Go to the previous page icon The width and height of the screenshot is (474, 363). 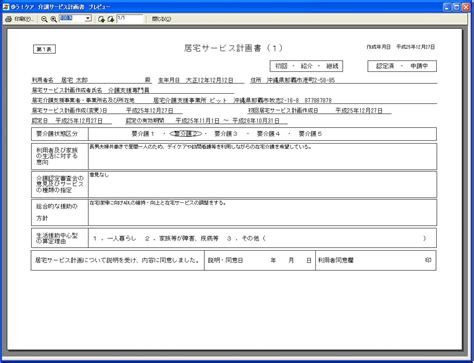coord(101,19)
